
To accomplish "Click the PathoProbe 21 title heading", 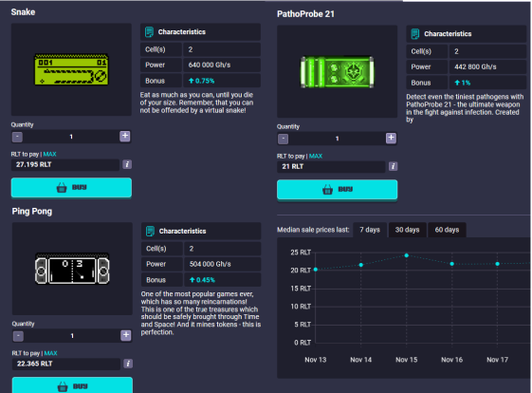I will pyautogui.click(x=305, y=14).
